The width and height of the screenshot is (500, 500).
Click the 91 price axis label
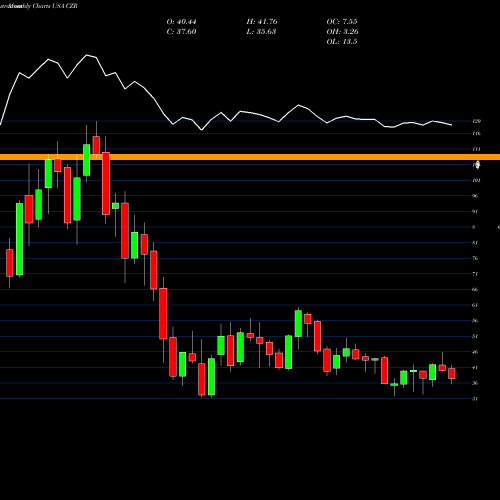click(x=475, y=212)
